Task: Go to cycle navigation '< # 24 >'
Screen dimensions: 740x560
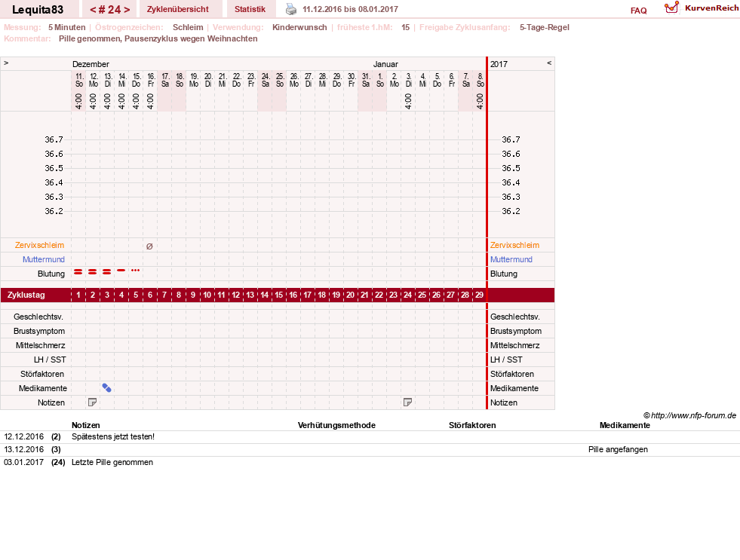Action: (x=109, y=10)
